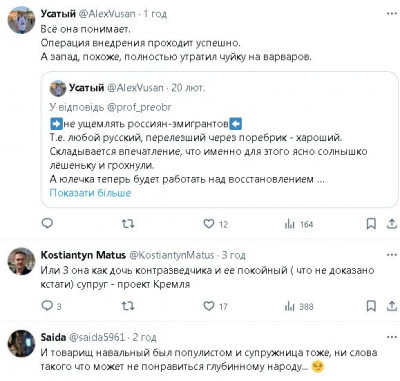Open @AlexVusan handle on top tweet
The width and height of the screenshot is (400, 381).
coord(107,14)
